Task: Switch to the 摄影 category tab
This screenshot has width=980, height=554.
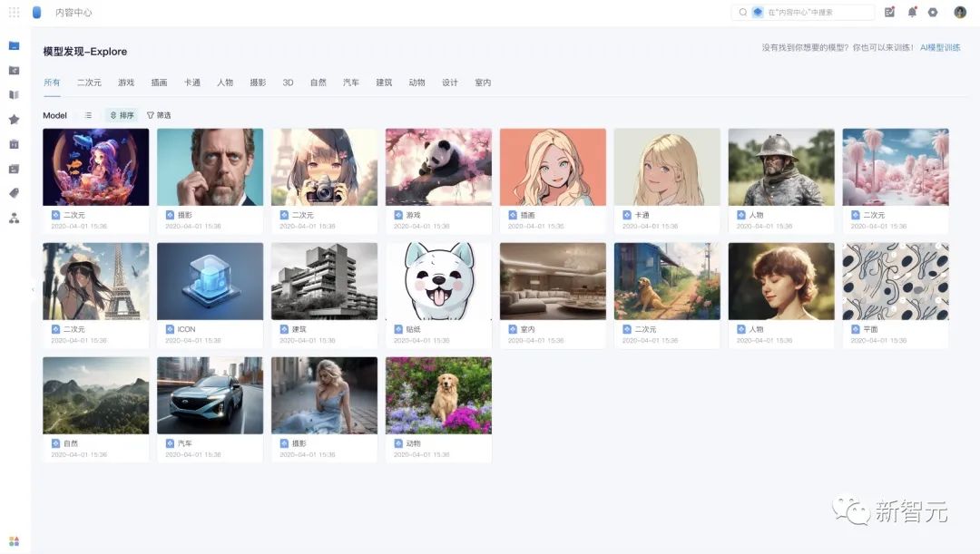Action: (257, 82)
